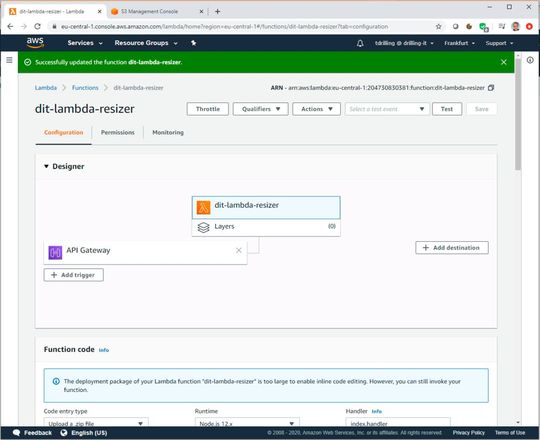540x440 pixels.
Task: Open the Terms of Use footer link
Action: click(x=510, y=432)
